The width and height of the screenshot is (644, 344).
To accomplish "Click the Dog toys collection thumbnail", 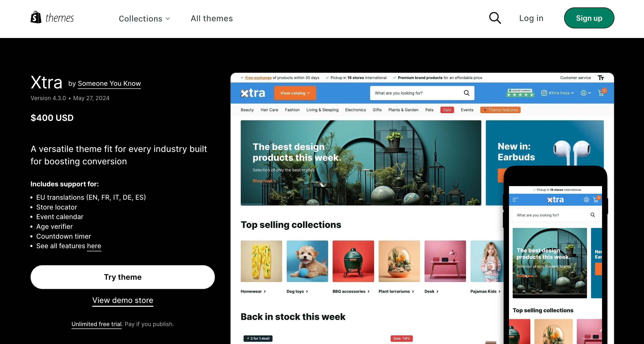I will pyautogui.click(x=307, y=261).
